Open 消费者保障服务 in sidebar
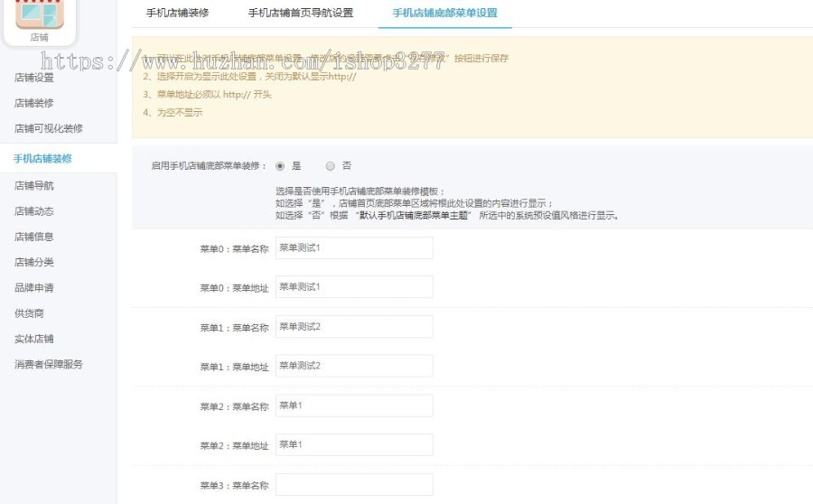This screenshot has width=813, height=504. coord(49,364)
